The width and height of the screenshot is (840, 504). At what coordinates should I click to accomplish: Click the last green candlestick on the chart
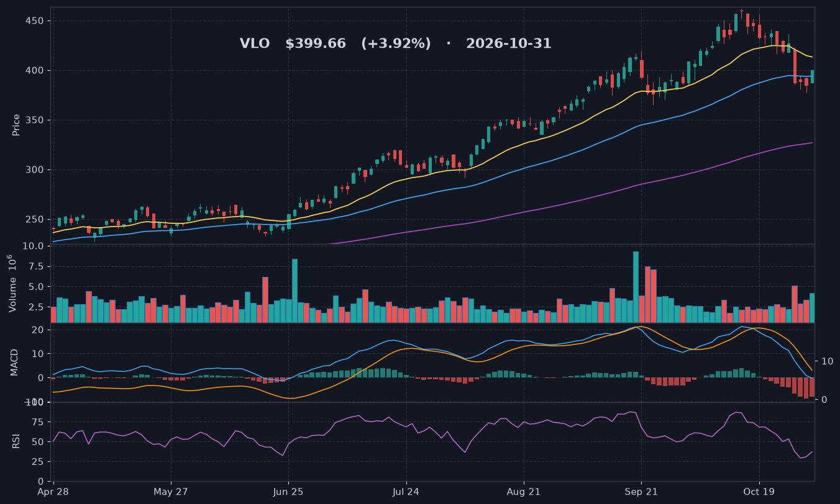(x=812, y=76)
